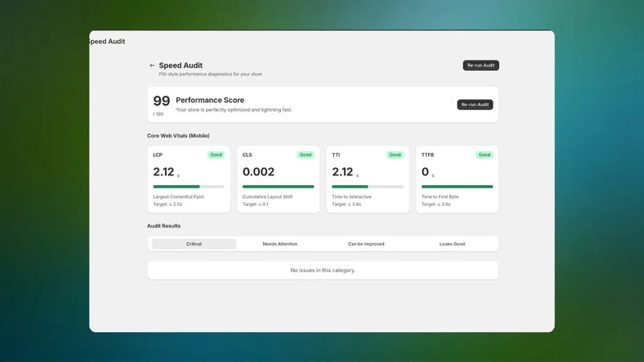Click the 99 performance score number
The height and width of the screenshot is (362, 644).
(x=162, y=101)
